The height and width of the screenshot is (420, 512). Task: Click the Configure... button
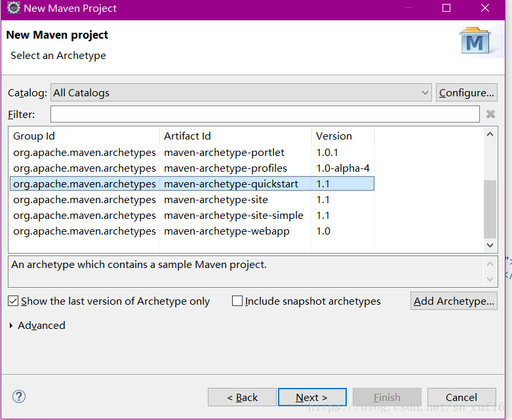[466, 92]
